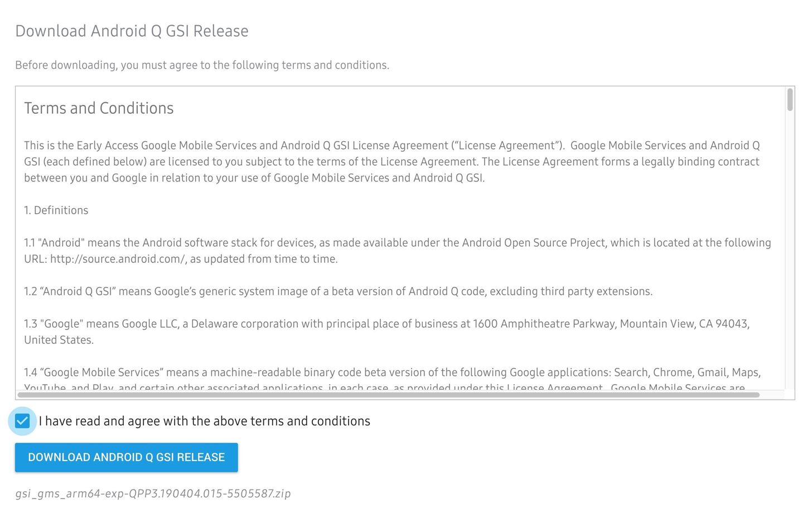Click the gsi_gms_arm64-exp-QPP3 zip filename text
The image size is (812, 518).
coord(153,493)
